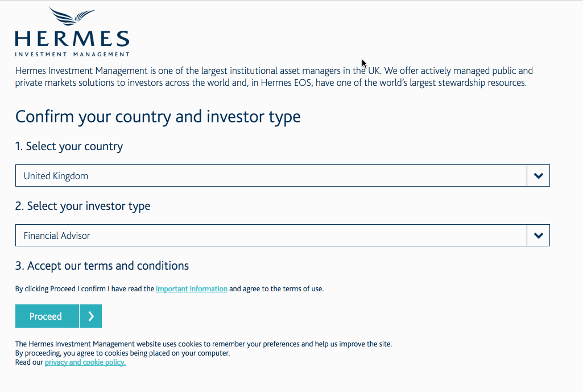Viewport: 583px width, 392px height.
Task: Click the Hermes winged emblem logo
Action: click(x=72, y=18)
